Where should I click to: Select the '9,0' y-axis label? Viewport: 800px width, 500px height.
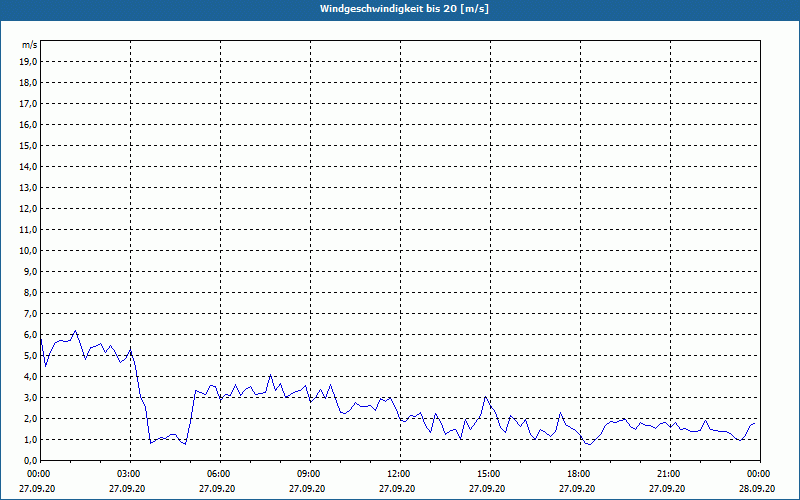click(x=30, y=271)
